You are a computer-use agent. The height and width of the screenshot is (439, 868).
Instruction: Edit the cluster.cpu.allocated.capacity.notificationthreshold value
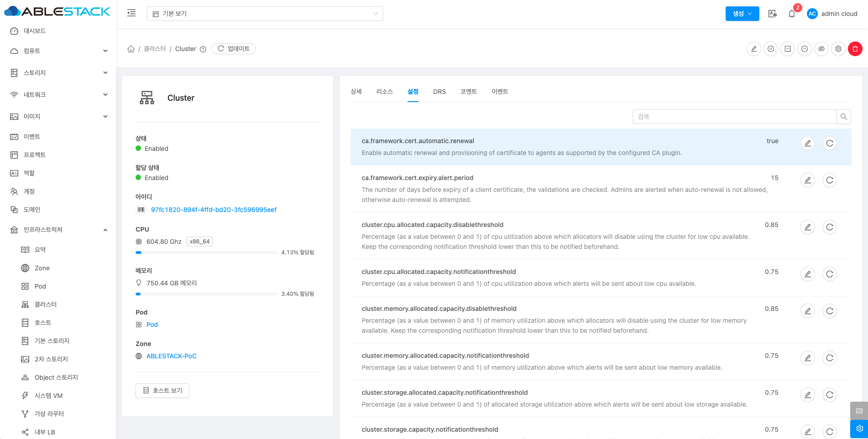(807, 274)
